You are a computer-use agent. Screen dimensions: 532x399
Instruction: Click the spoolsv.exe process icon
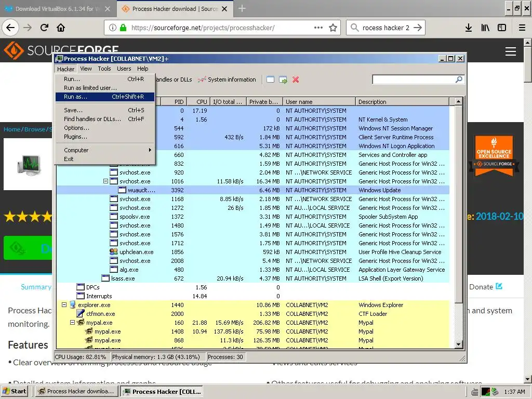pos(114,217)
